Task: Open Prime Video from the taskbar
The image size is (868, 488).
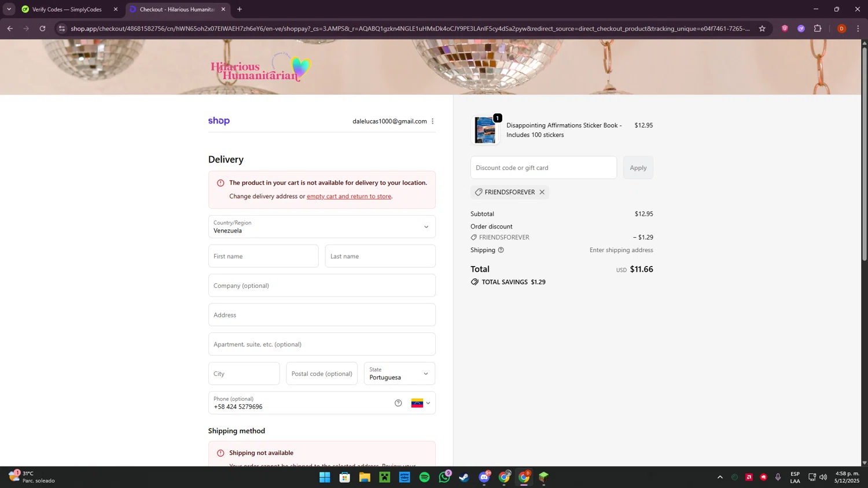Action: [404, 477]
